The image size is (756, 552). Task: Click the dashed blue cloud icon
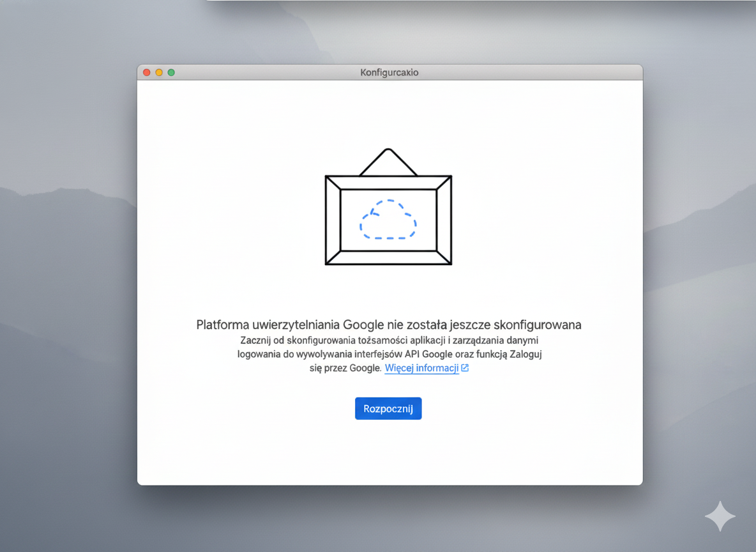click(388, 220)
